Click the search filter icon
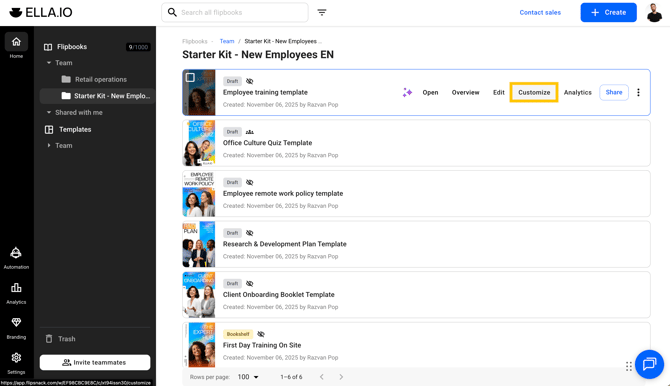The image size is (670, 386). (x=322, y=12)
